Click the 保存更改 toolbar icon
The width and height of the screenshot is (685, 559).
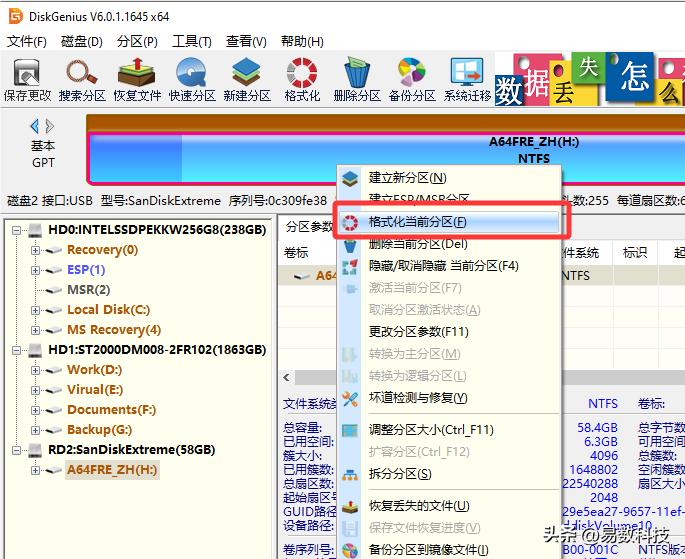click(27, 79)
